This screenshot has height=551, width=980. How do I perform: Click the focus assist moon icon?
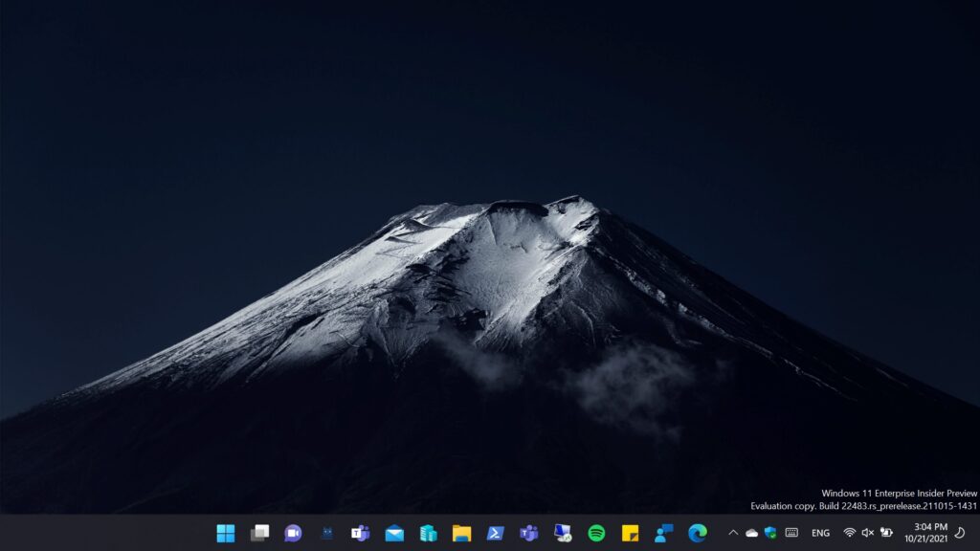960,533
